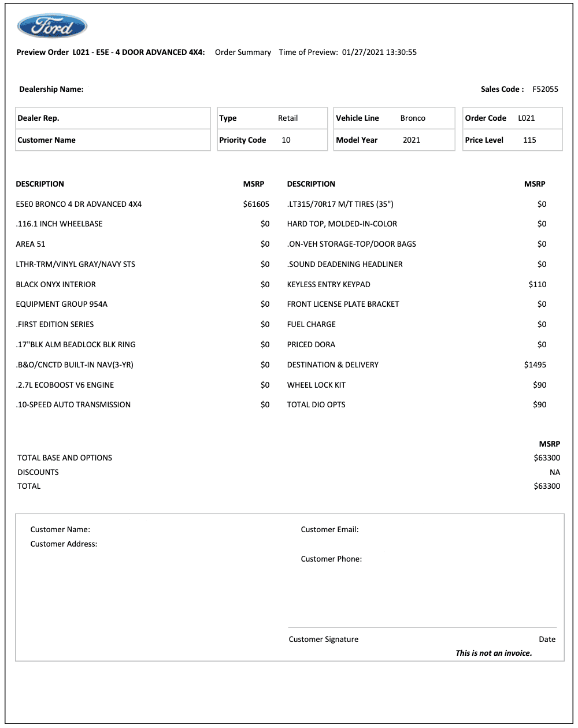The height and width of the screenshot is (728, 578).
Task: Click the Ford oval logo
Action: [x=52, y=26]
